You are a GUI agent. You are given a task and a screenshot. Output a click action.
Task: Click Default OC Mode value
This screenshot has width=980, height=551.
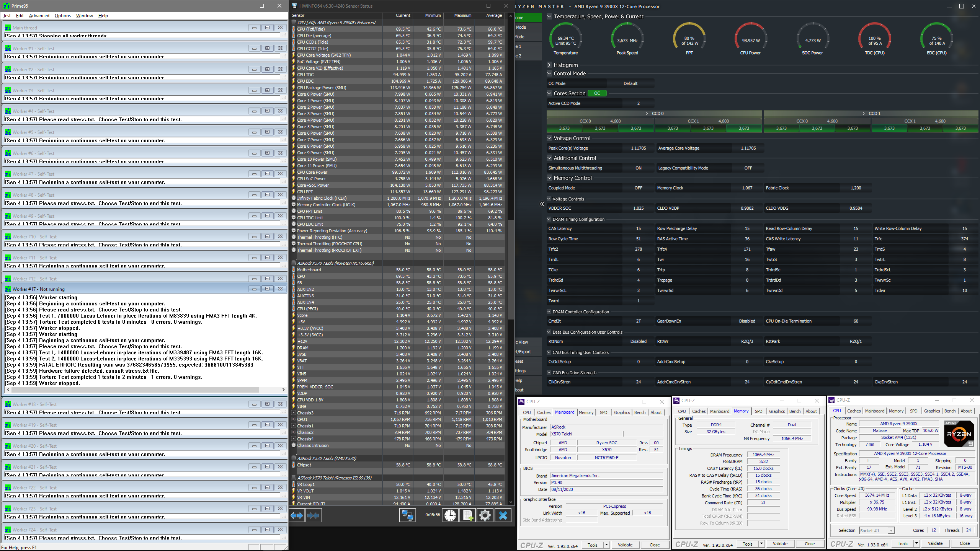pyautogui.click(x=630, y=83)
